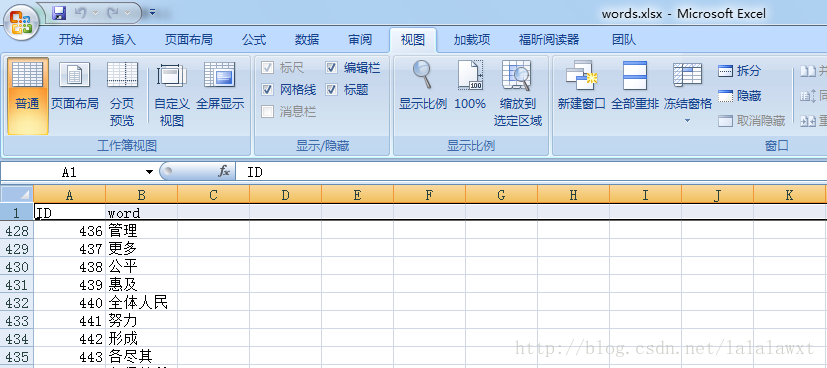Image resolution: width=827 pixels, height=368 pixels.
Task: Click the Name Box showing A1
Action: pyautogui.click(x=71, y=172)
